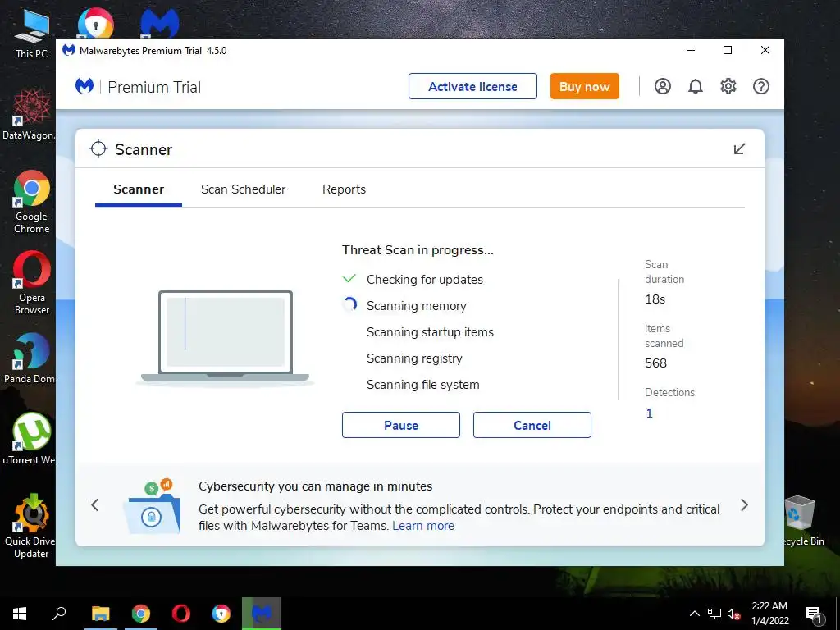Open the help question mark icon

[x=761, y=86]
